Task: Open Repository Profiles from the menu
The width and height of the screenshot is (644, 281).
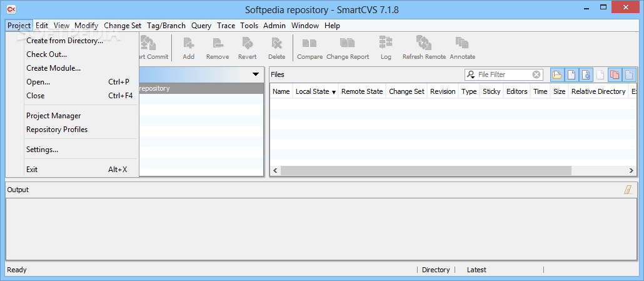Action: tap(73, 130)
